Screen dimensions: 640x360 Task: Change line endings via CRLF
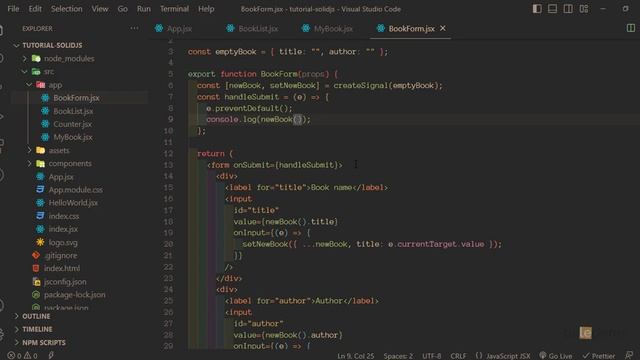point(458,356)
